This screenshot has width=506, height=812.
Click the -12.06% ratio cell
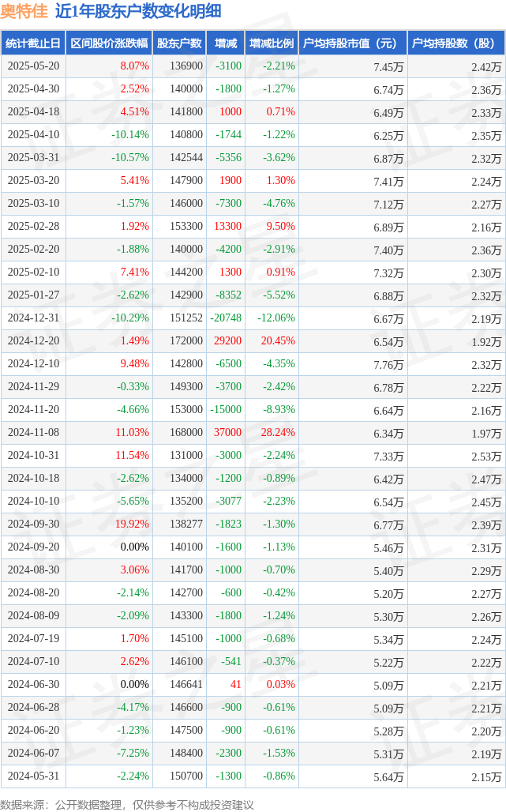[276, 318]
